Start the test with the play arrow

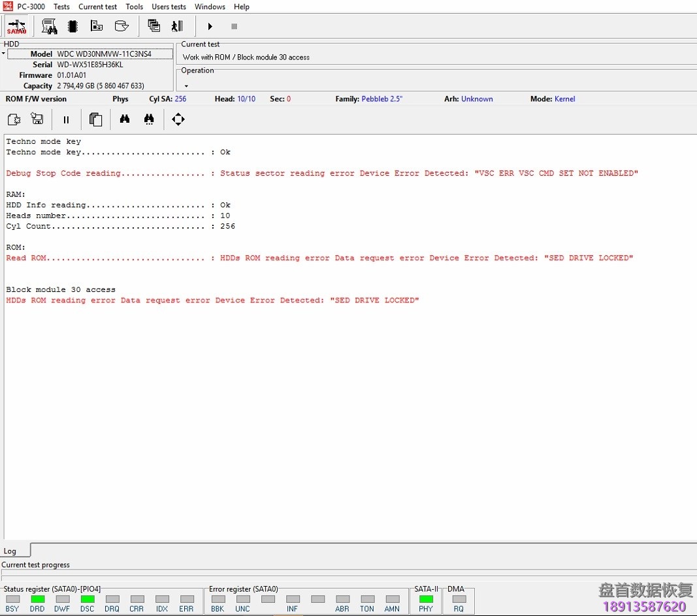210,26
